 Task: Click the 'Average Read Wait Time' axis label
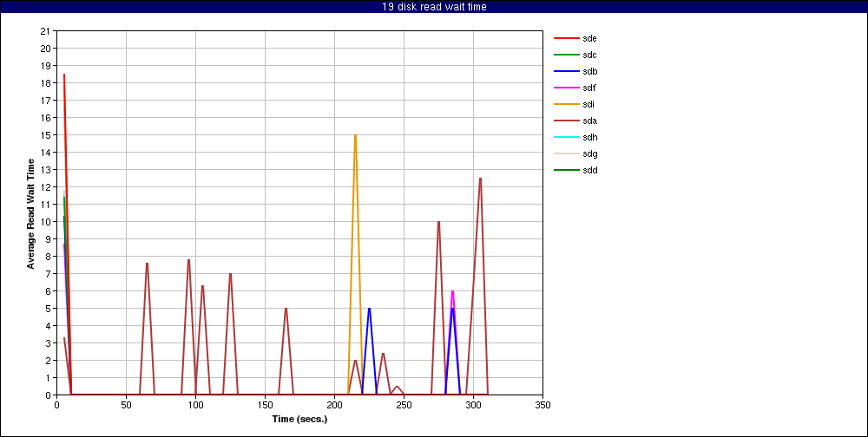(31, 213)
